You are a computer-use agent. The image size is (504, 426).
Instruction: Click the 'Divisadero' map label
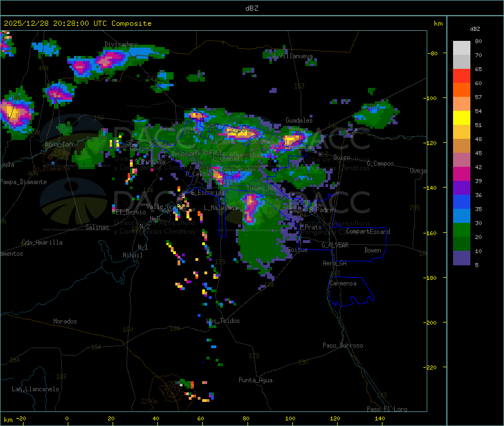[121, 44]
